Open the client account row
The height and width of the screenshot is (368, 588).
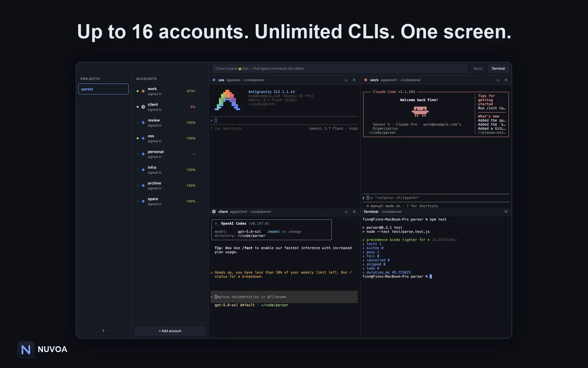point(170,107)
